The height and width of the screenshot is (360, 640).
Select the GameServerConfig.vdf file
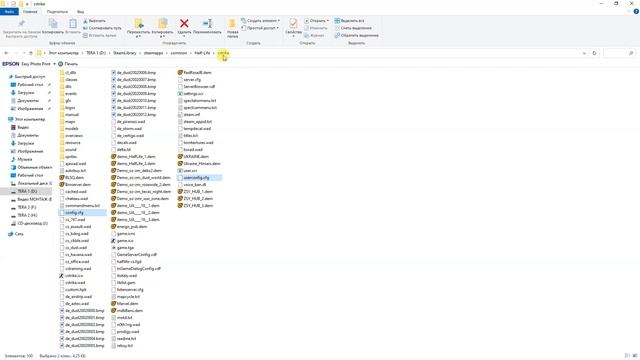pos(136,255)
